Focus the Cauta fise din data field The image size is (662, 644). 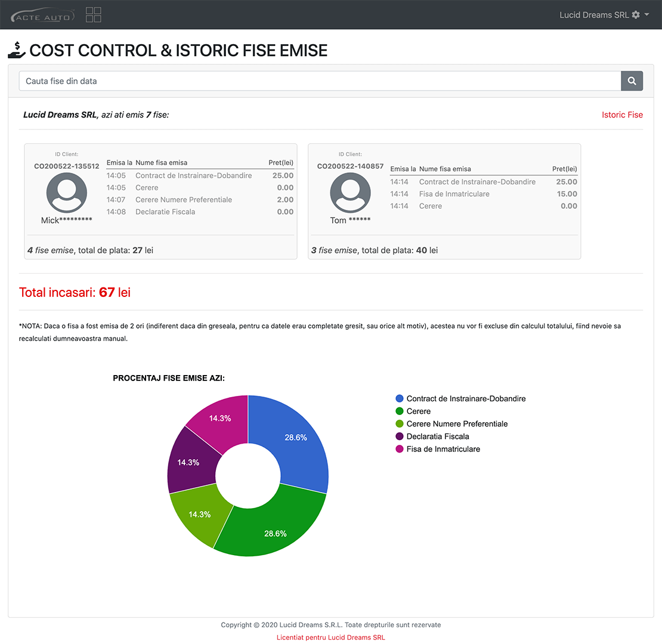click(x=320, y=81)
